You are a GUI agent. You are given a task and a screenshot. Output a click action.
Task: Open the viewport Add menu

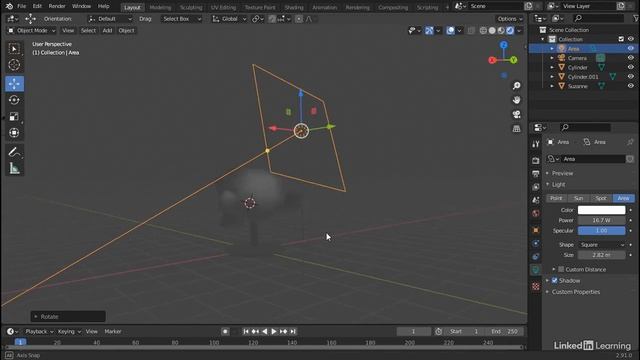click(107, 31)
